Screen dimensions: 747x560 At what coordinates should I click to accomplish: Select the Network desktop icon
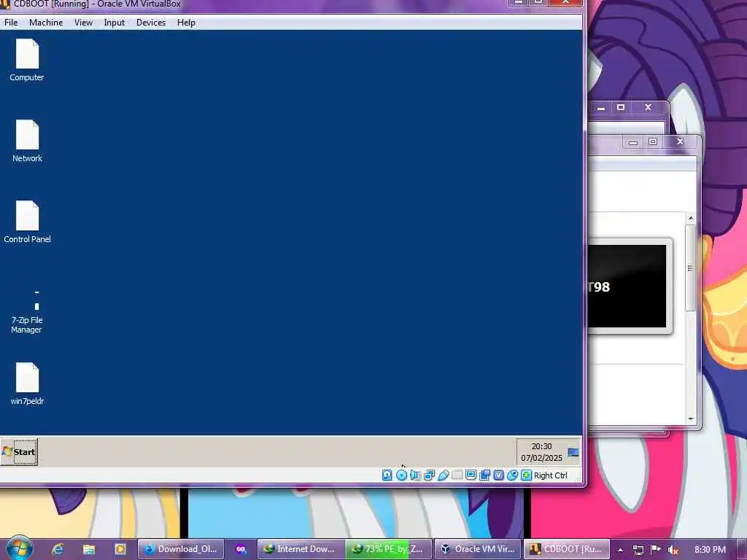(x=27, y=141)
